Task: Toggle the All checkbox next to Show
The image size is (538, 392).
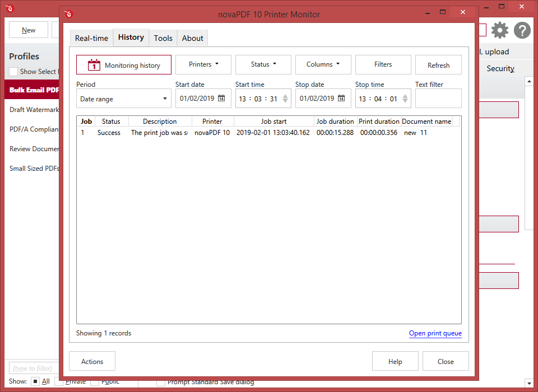Action: pyautogui.click(x=35, y=381)
